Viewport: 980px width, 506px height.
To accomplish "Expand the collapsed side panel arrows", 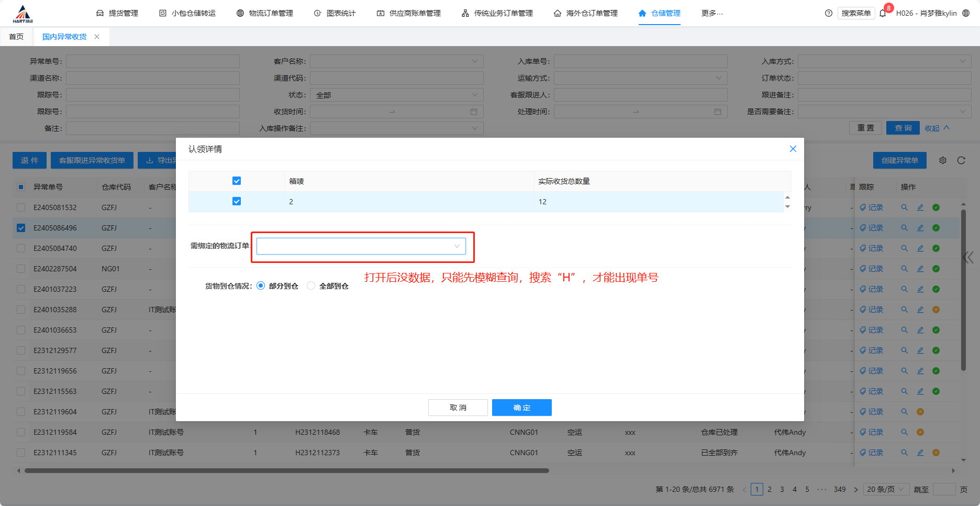I will click(x=968, y=257).
